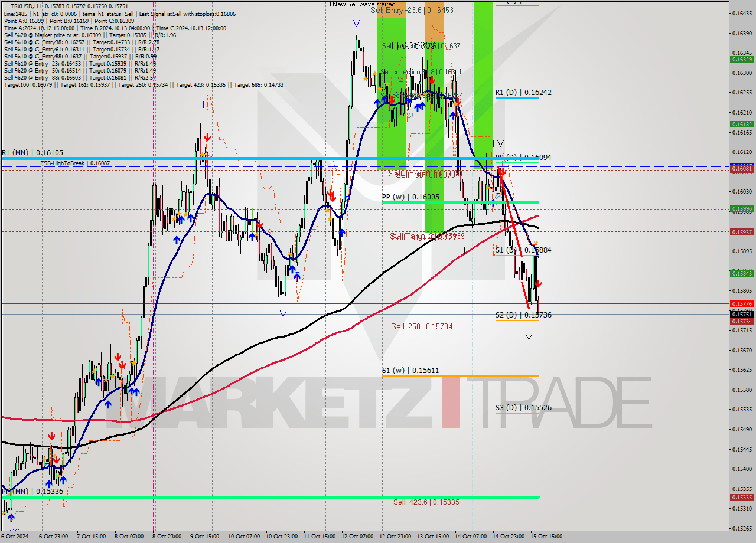756x543 pixels.
Task: Click the '13 Oct 15:00' time axis label
Action: click(432, 537)
